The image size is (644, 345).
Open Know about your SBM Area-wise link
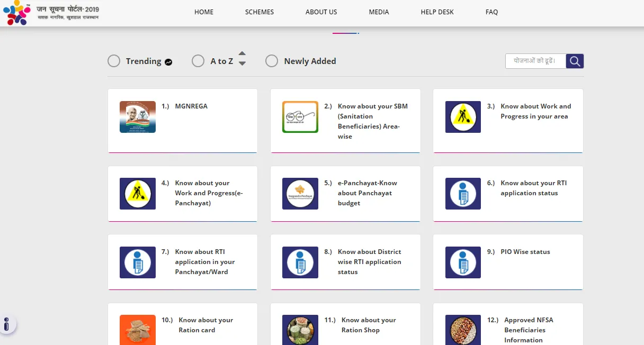(x=373, y=122)
